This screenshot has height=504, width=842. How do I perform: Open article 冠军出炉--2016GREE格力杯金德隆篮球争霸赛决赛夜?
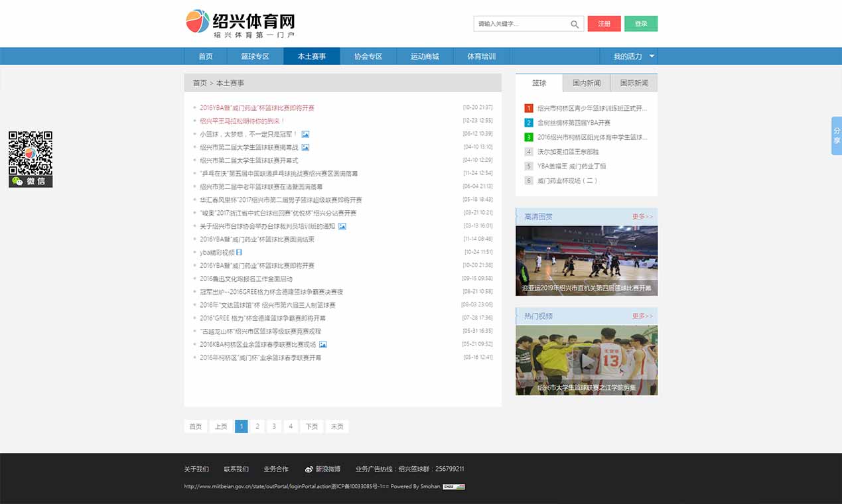(271, 292)
